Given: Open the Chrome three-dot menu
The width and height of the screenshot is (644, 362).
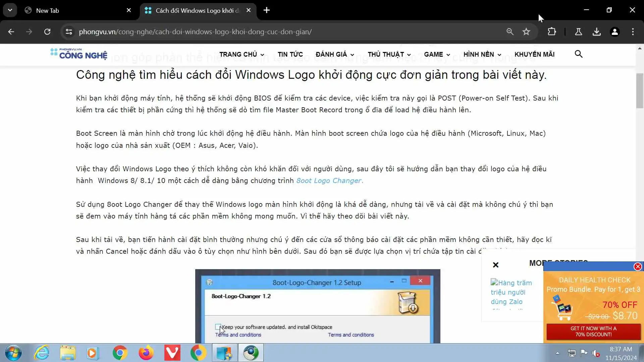Looking at the screenshot, I should [x=633, y=32].
